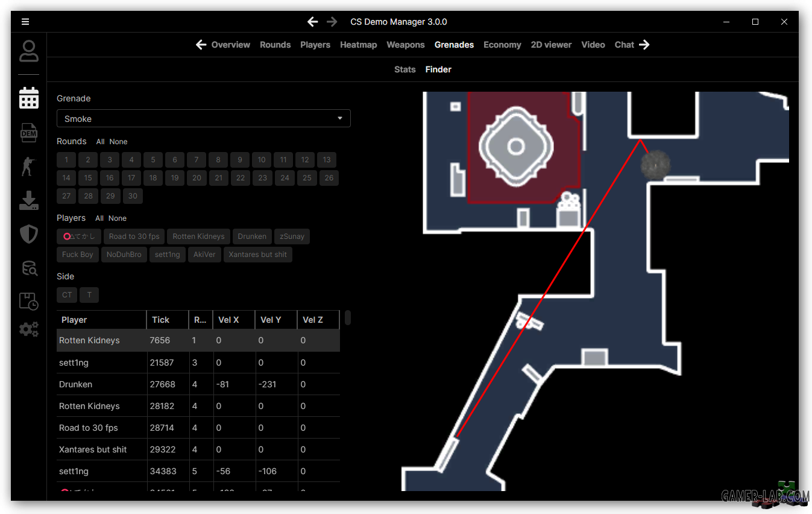
Task: Select all players via All link
Action: click(x=99, y=218)
